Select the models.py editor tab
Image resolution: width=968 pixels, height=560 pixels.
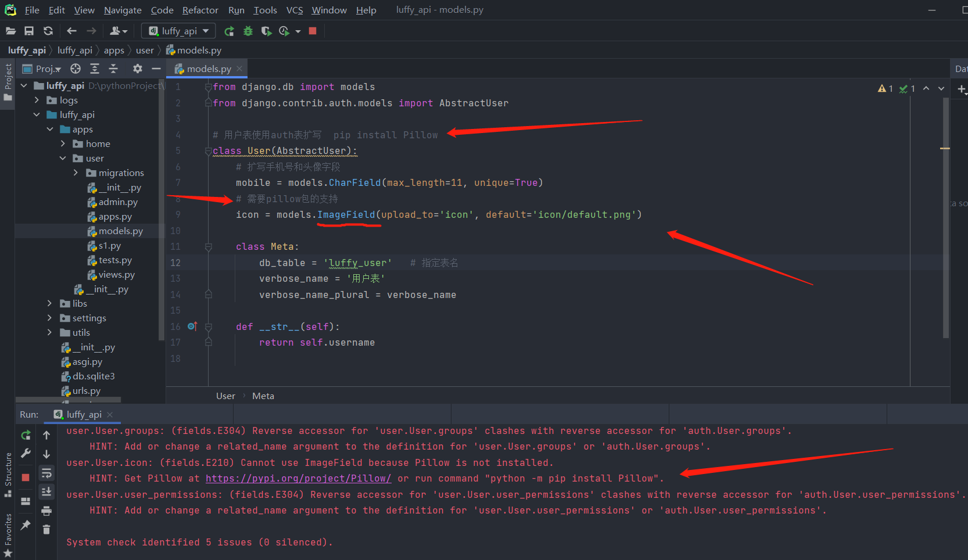[207, 69]
